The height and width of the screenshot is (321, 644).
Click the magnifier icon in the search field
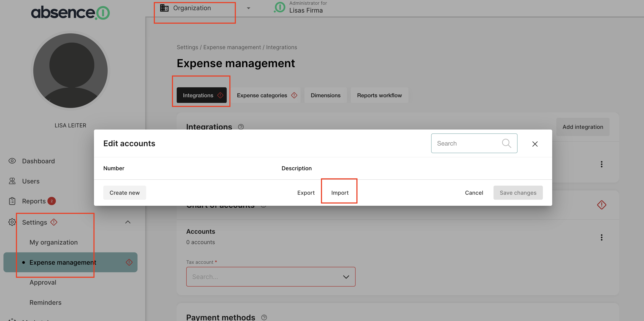[x=506, y=143]
